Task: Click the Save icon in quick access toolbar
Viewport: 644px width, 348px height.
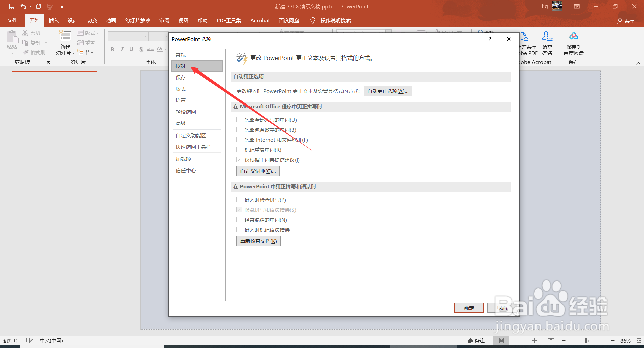Action: coord(12,7)
